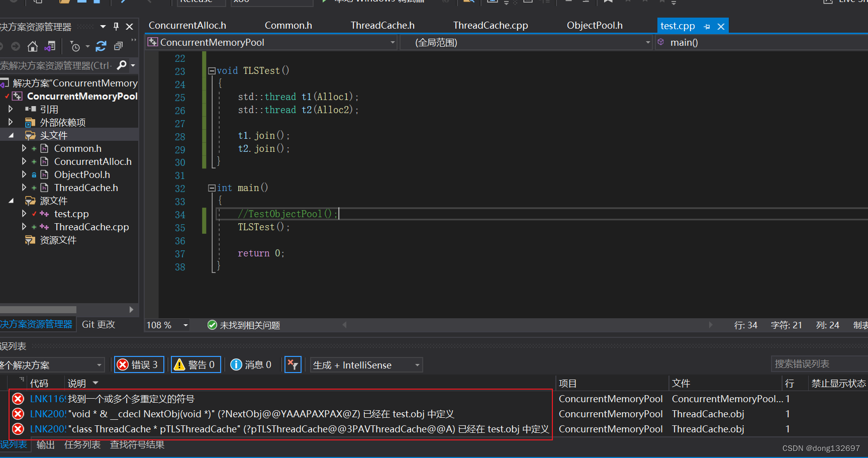Pin the Solution Explorer panel
Viewport: 868px width, 458px height.
tap(116, 27)
